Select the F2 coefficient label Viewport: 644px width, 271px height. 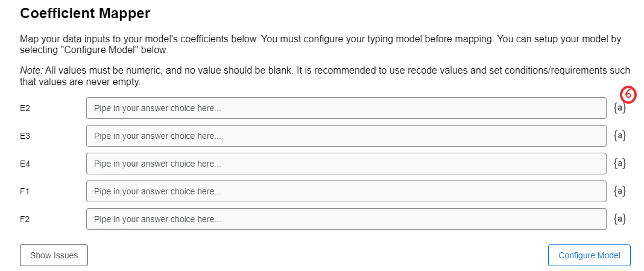[x=25, y=219]
